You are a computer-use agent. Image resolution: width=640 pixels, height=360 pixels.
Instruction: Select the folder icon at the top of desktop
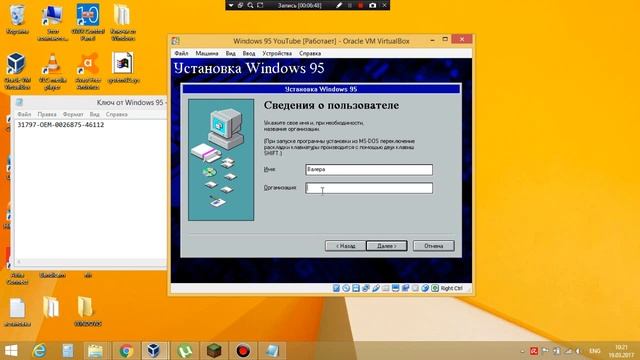point(122,22)
